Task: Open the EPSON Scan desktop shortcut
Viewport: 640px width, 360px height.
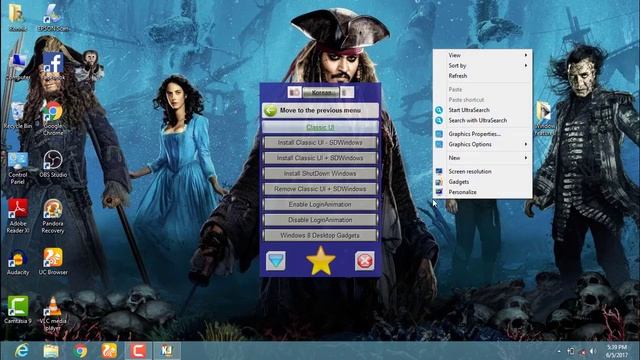Action: point(53,18)
